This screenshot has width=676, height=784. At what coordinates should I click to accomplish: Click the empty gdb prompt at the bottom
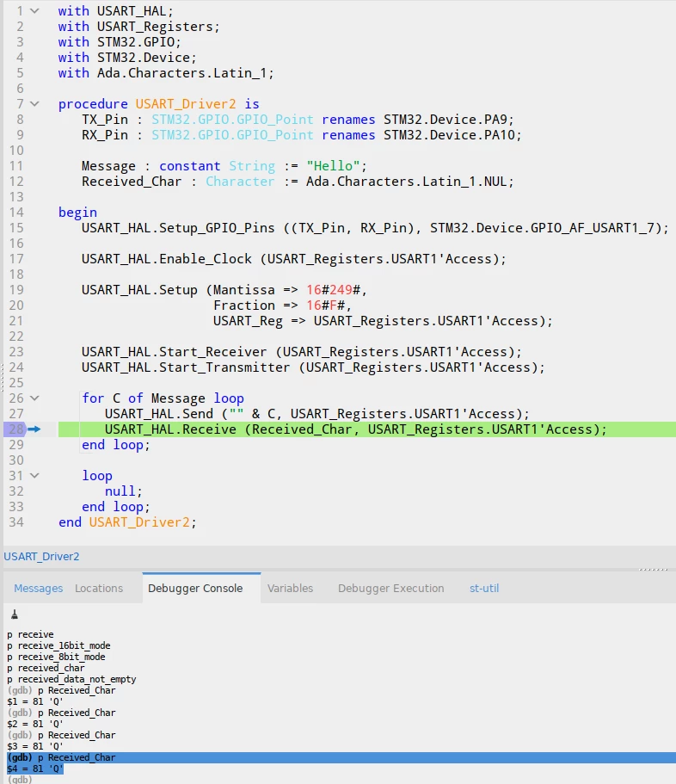pos(20,779)
